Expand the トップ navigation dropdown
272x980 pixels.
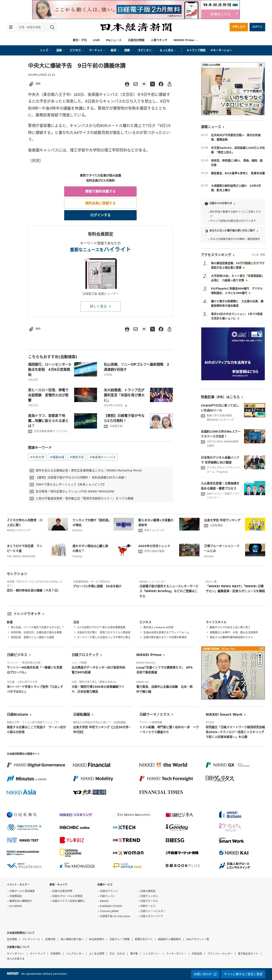tap(46, 50)
